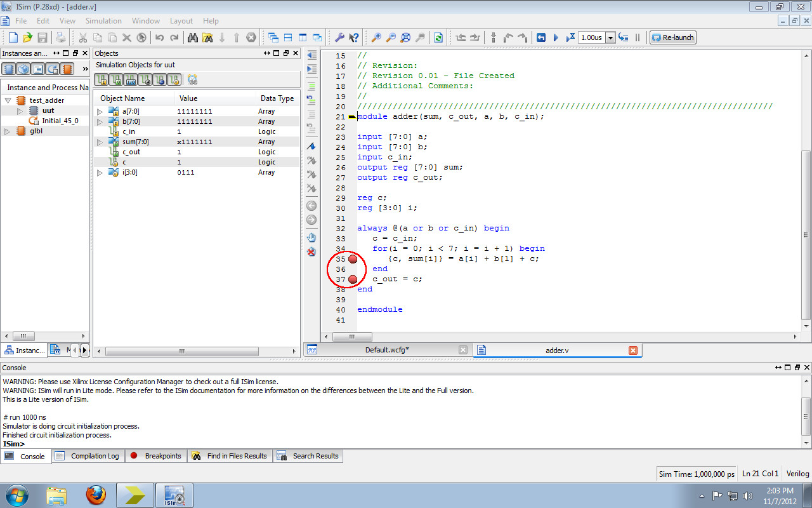
Task: Open the Simulation menu
Action: coord(103,20)
